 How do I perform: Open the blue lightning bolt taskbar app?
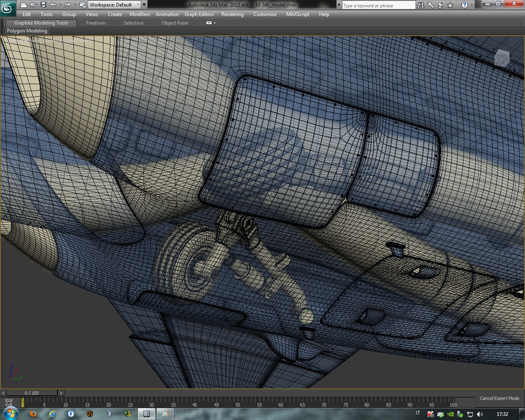pyautogui.click(x=71, y=414)
